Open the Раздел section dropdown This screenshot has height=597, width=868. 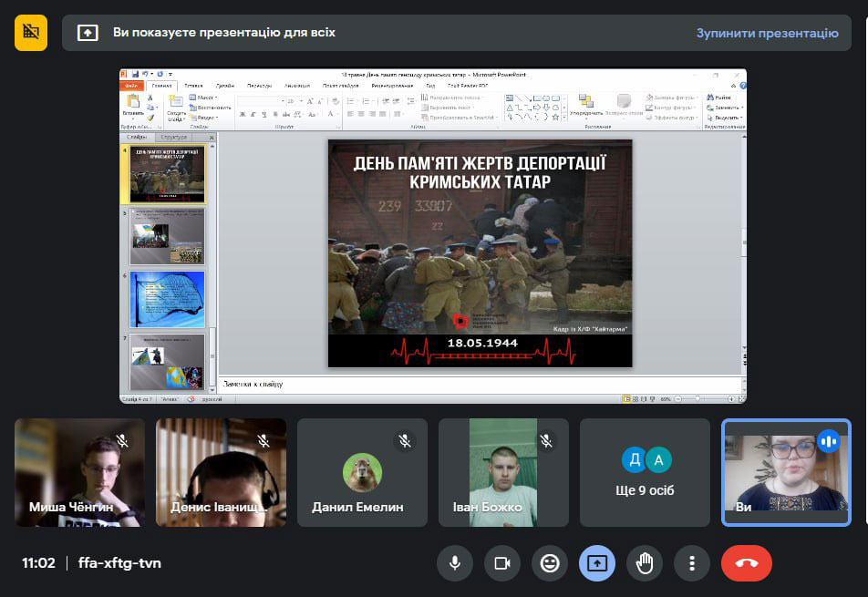[204, 118]
